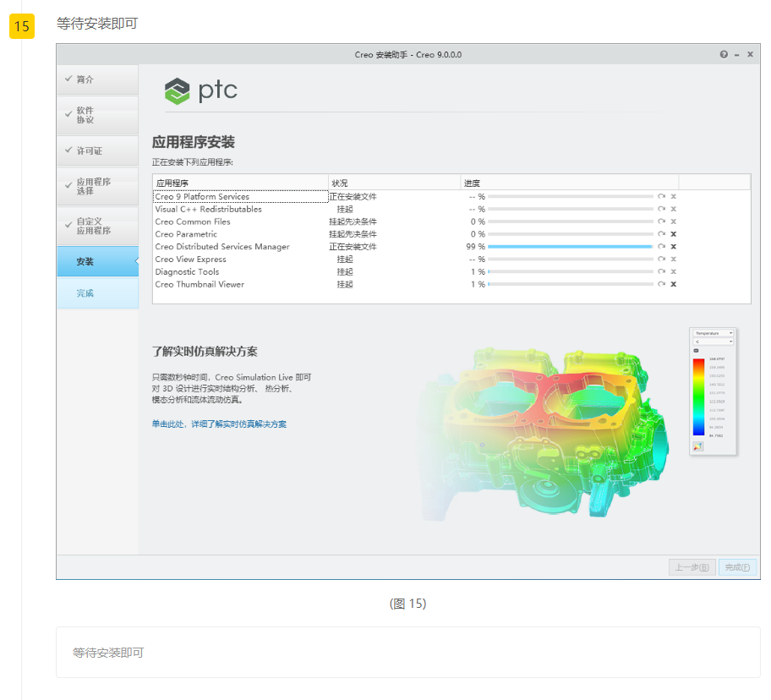The image size is (771, 700).
Task: Click the 挂起先决条件 status for Creo Common Files
Action: point(353,221)
